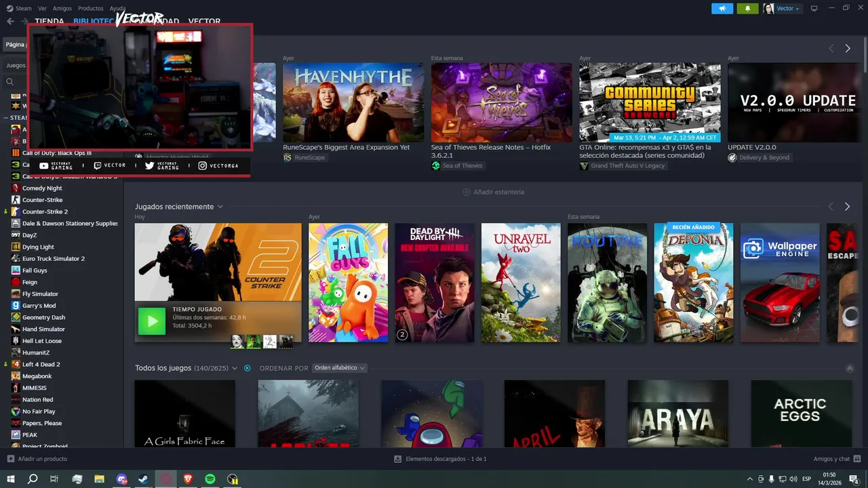Select Megabonk in the game list
868x488 pixels.
tap(37, 376)
